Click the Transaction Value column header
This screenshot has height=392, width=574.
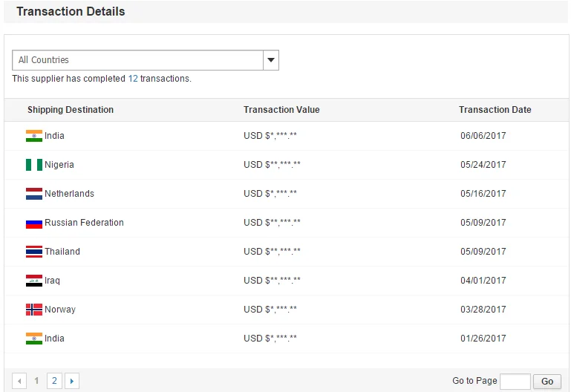click(x=281, y=110)
